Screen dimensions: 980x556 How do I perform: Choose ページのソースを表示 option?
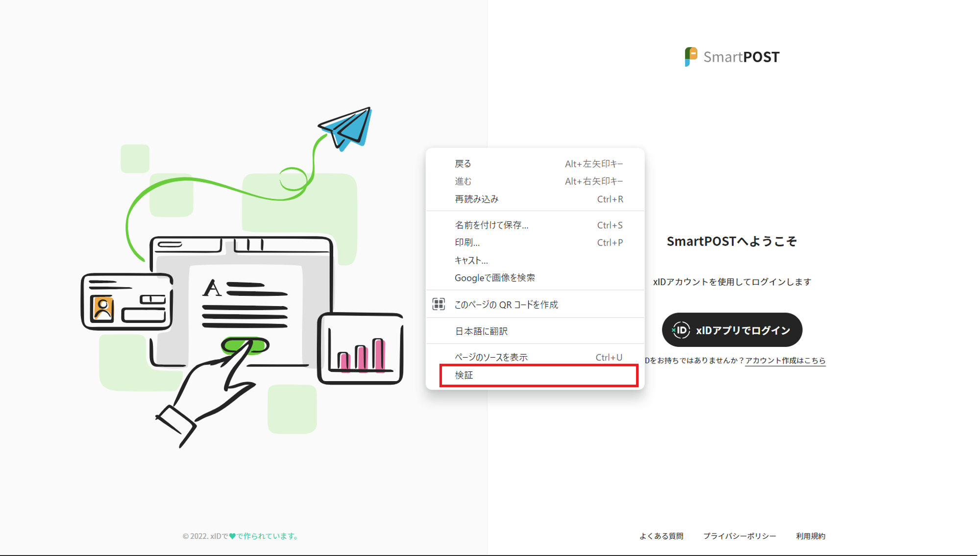[535, 357]
